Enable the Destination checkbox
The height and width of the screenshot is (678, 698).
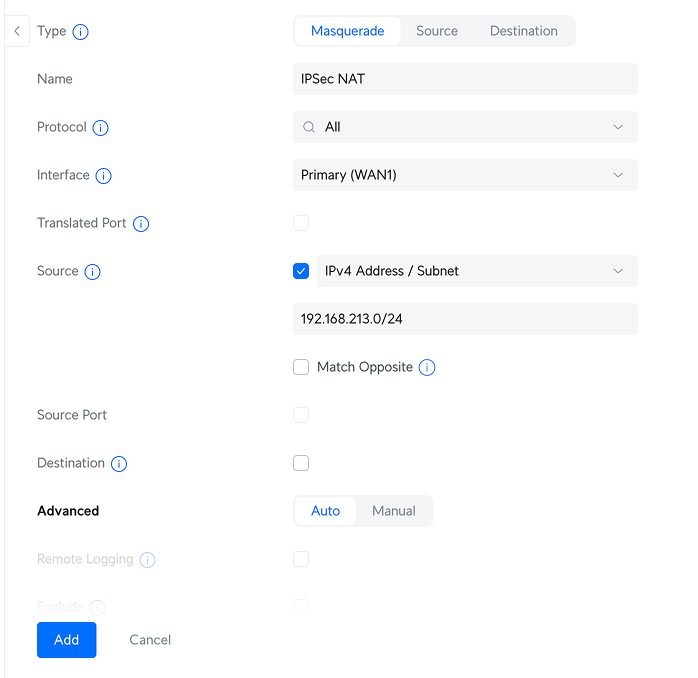301,463
